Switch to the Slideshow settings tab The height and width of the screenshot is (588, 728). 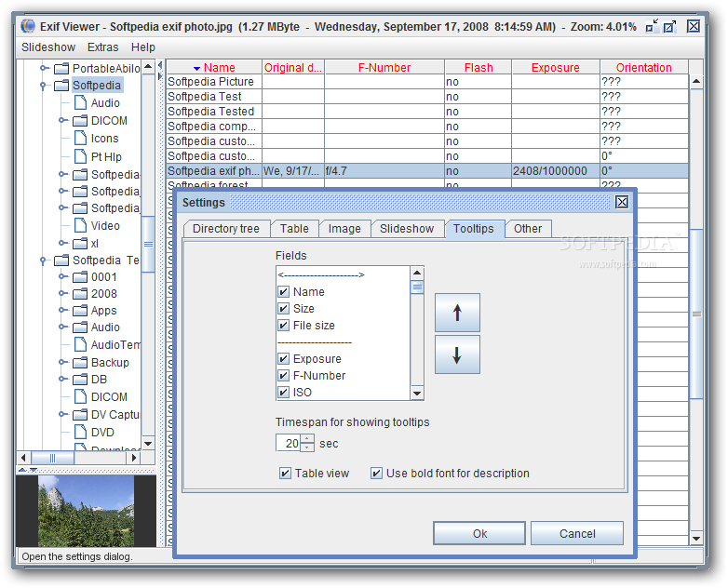(x=407, y=229)
